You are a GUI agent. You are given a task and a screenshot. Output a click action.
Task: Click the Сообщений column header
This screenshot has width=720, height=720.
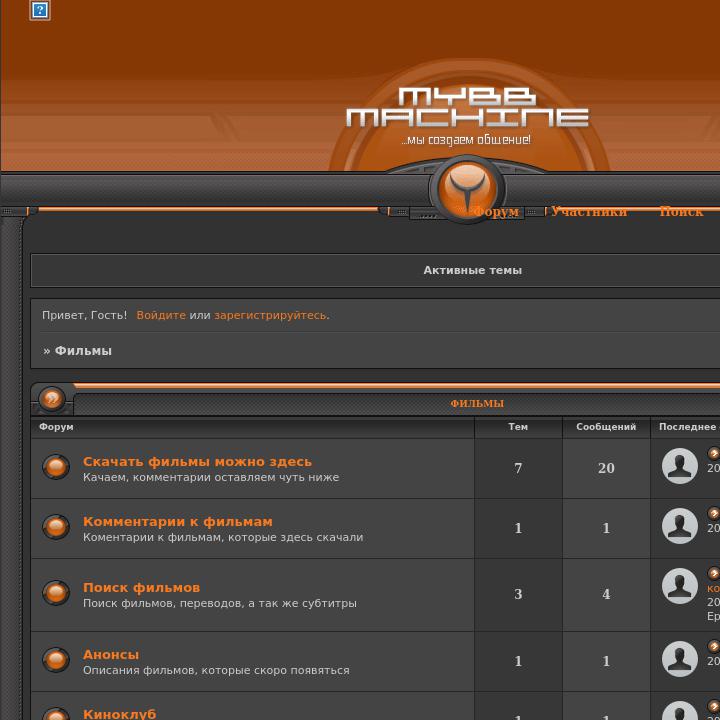coord(606,427)
